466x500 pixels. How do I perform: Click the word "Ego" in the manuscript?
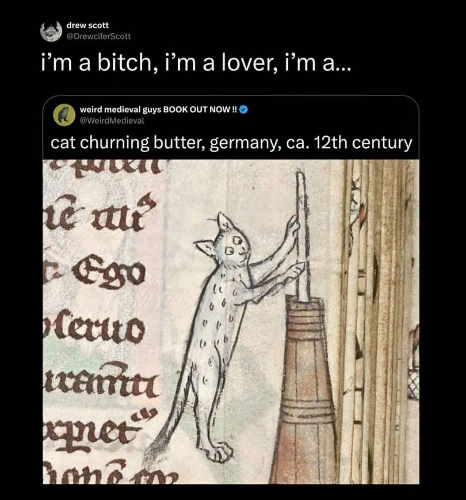pos(107,273)
